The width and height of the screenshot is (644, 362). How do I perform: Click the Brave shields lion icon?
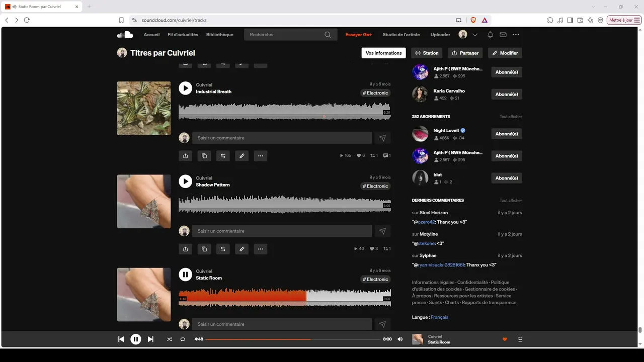point(473,20)
